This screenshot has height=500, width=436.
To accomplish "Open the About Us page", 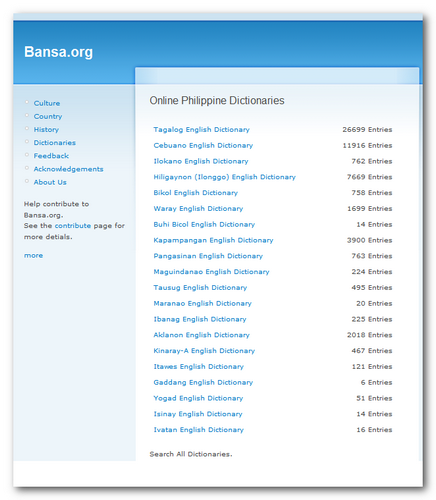I will pos(50,182).
